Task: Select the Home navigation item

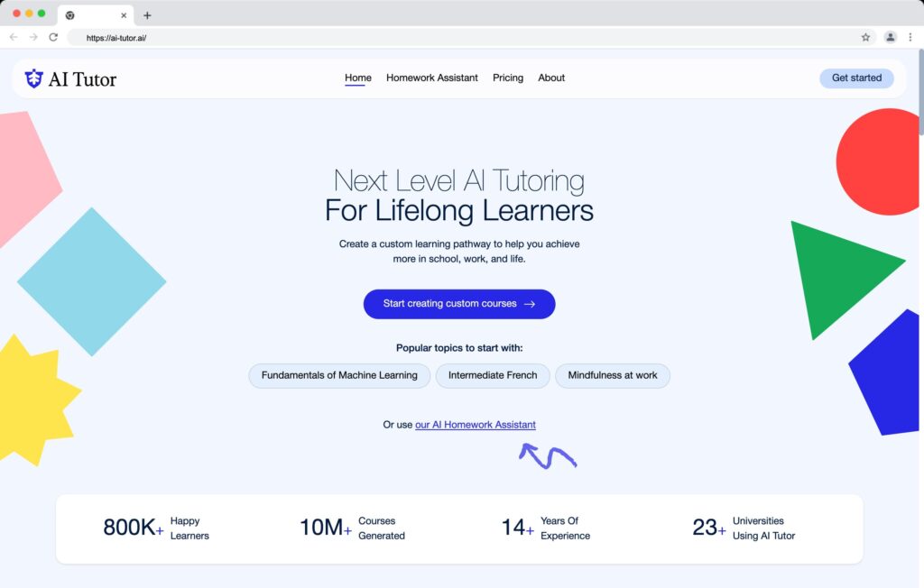Action: 357,78
